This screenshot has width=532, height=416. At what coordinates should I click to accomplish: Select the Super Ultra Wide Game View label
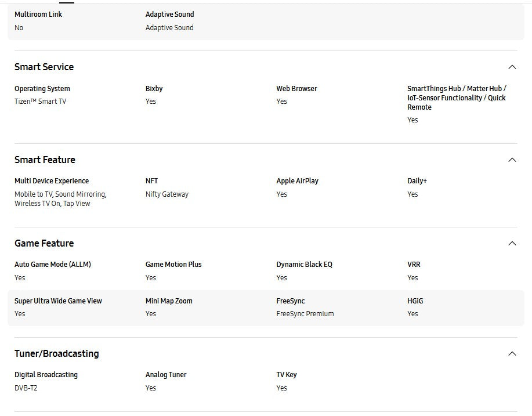pos(58,301)
